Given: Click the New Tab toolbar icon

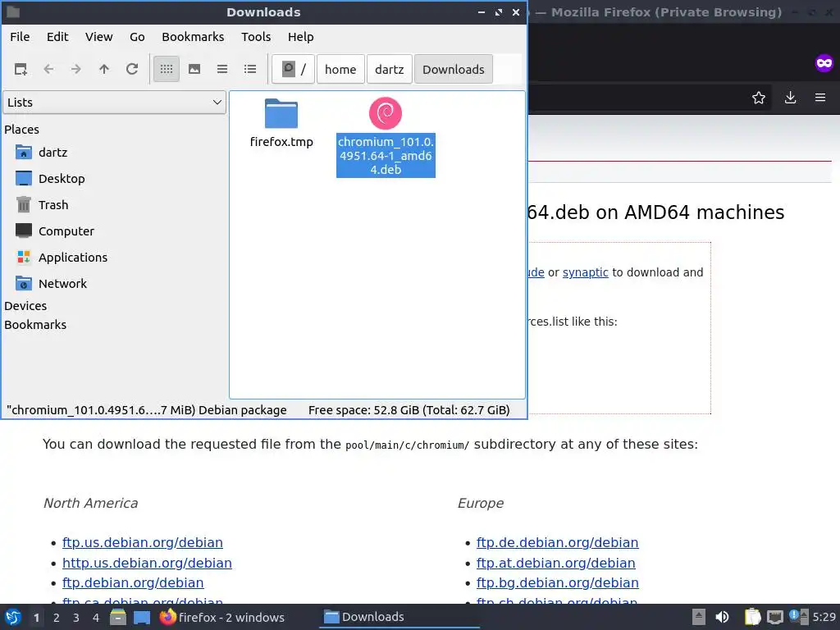Looking at the screenshot, I should click(x=21, y=69).
